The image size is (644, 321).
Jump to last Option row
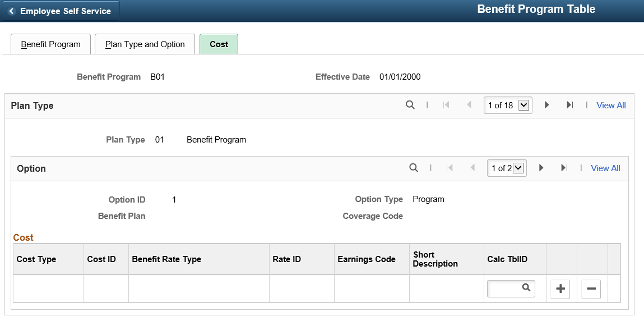(x=564, y=168)
